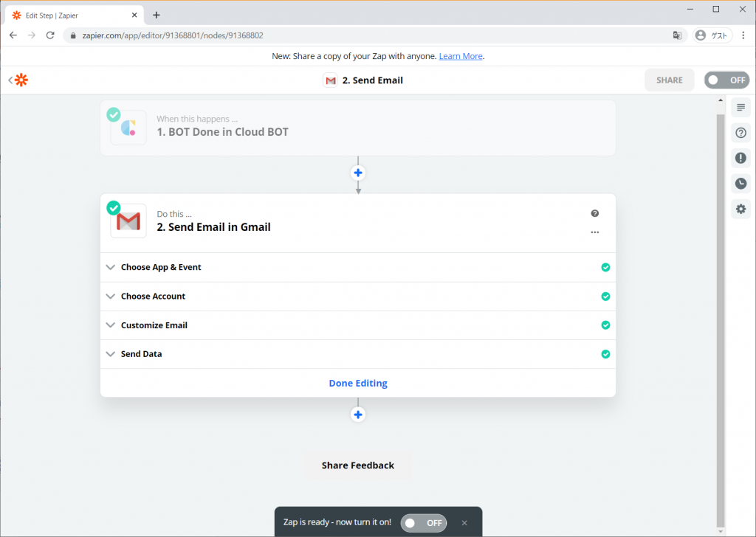Click the Share Feedback button
The image size is (756, 537).
point(358,465)
